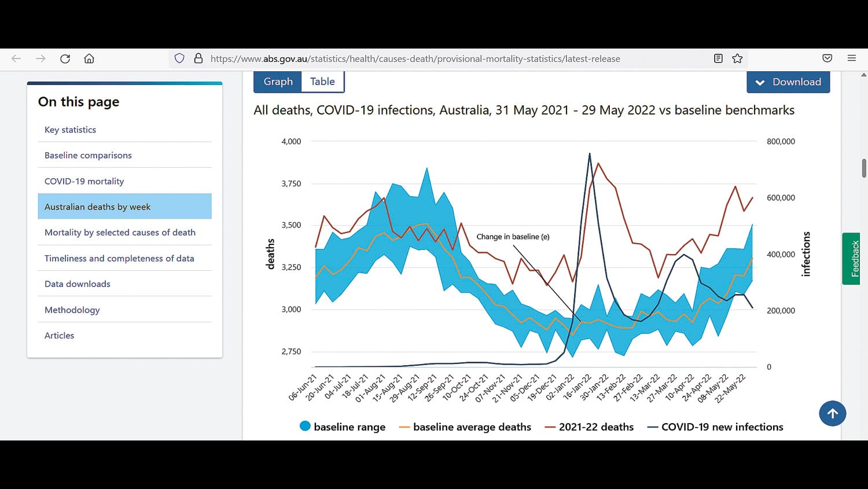Toggle baseline range legend series
This screenshot has width=868, height=489.
pyautogui.click(x=343, y=427)
